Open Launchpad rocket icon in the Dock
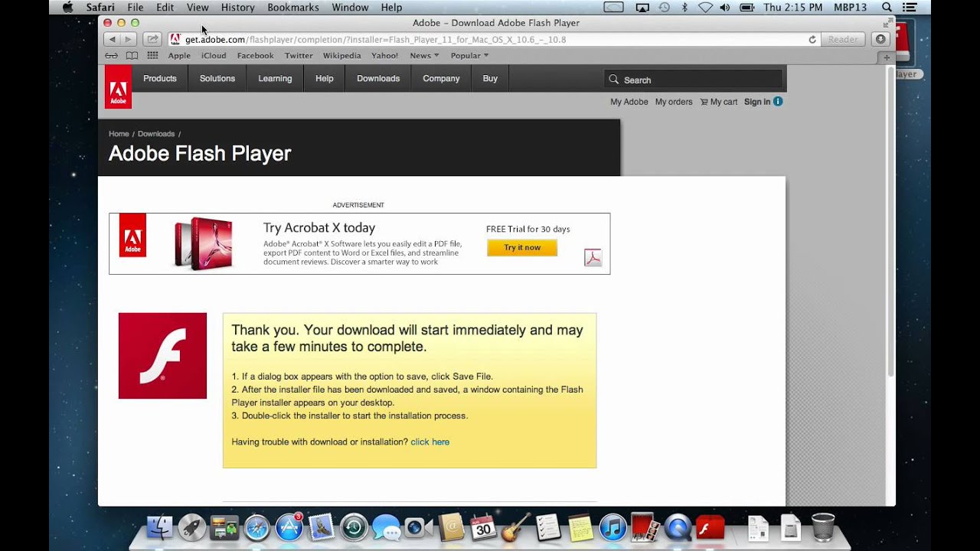The width and height of the screenshot is (980, 551). click(x=192, y=527)
